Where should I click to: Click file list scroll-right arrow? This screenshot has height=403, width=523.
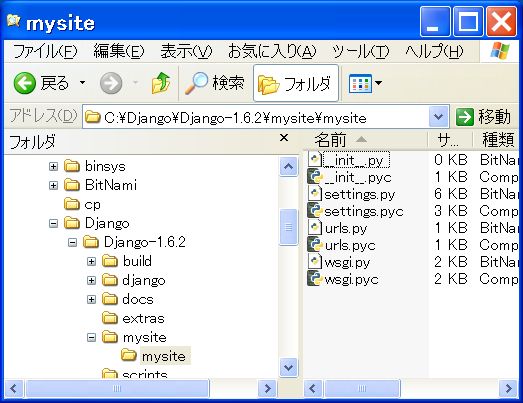pos(509,388)
